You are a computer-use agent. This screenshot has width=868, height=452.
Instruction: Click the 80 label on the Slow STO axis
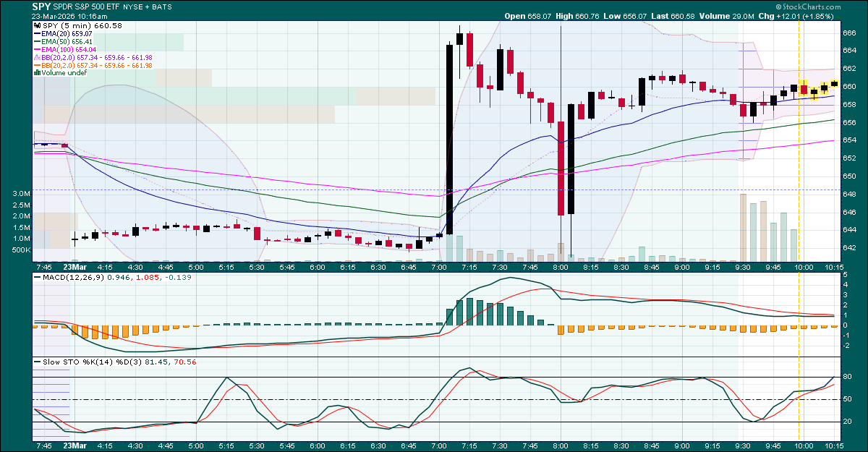pyautogui.click(x=847, y=378)
